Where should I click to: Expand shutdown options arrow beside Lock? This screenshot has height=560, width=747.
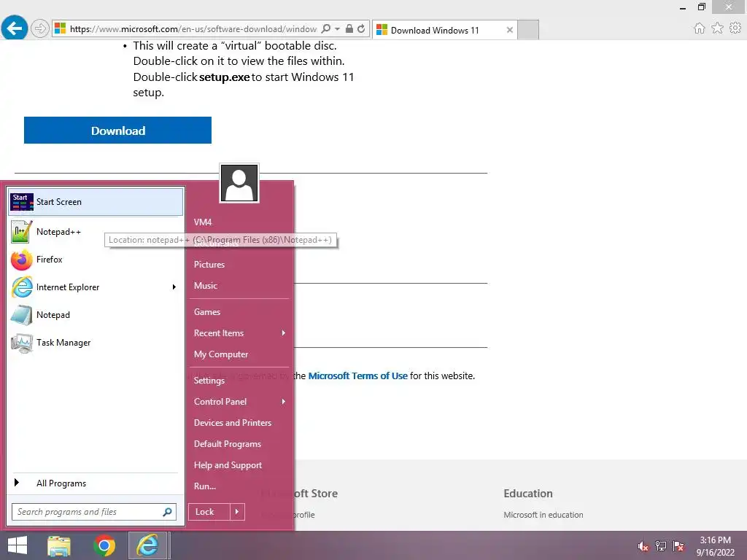point(237,512)
